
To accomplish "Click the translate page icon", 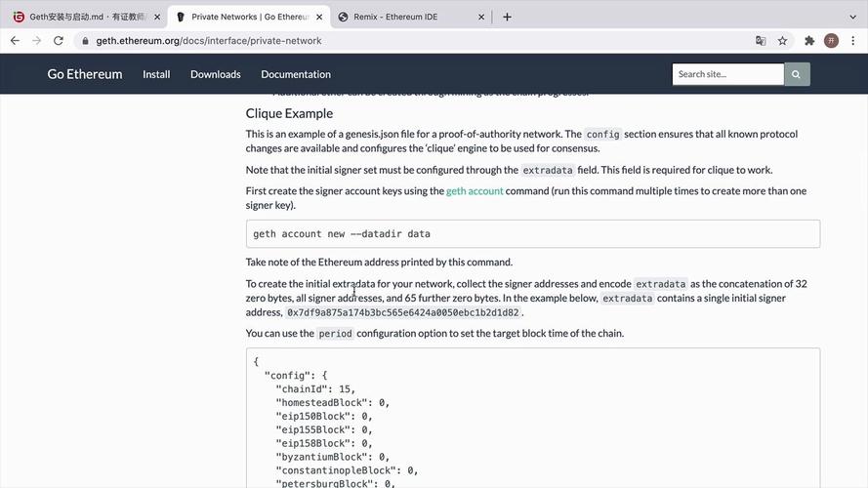I will point(761,41).
